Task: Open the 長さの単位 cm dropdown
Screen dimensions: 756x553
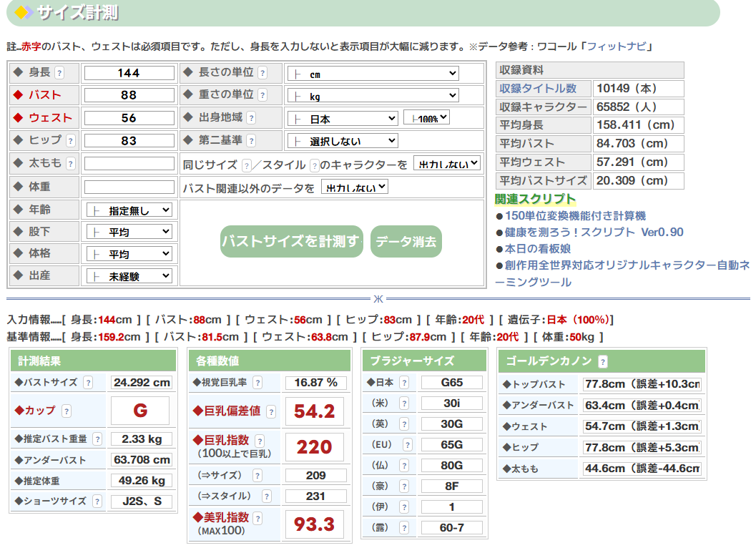Action: 372,74
